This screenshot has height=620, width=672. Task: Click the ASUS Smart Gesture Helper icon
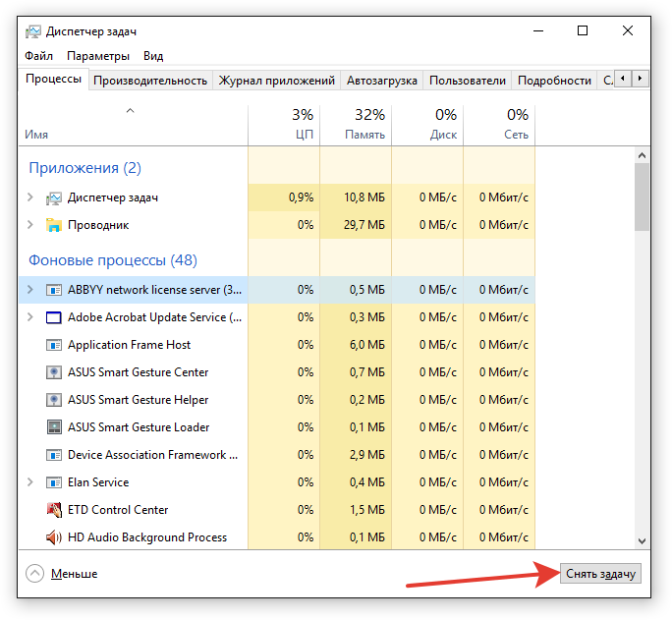click(54, 400)
